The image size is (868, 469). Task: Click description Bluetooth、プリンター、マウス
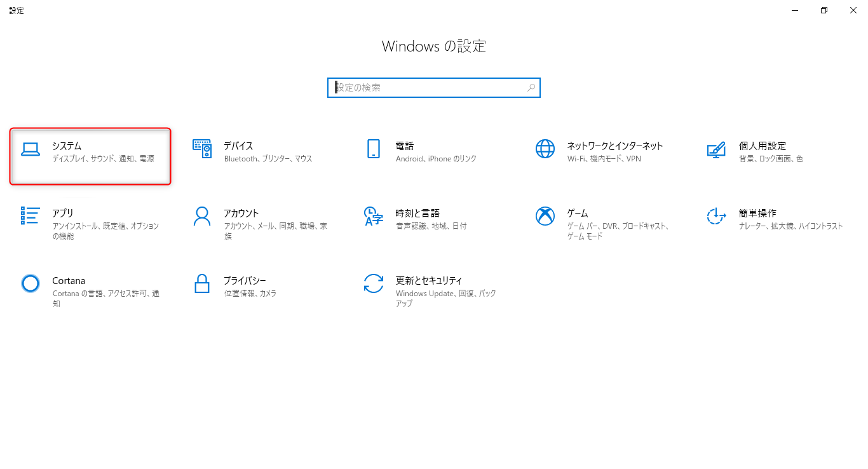pyautogui.click(x=268, y=159)
